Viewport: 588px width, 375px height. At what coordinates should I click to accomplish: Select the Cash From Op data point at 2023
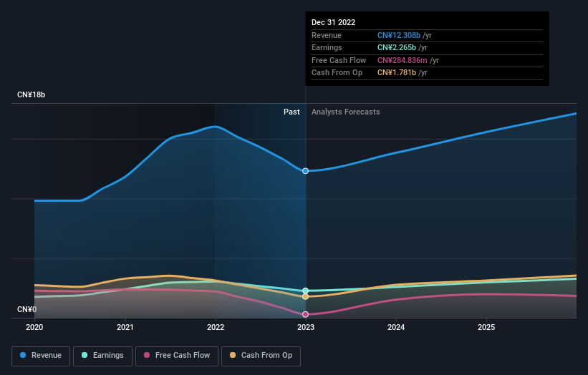(x=306, y=297)
